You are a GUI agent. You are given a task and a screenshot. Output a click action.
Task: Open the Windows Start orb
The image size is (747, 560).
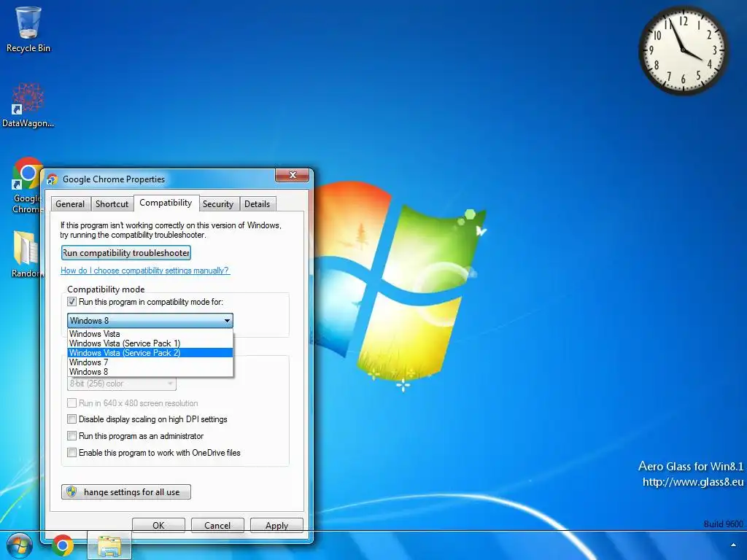point(20,545)
